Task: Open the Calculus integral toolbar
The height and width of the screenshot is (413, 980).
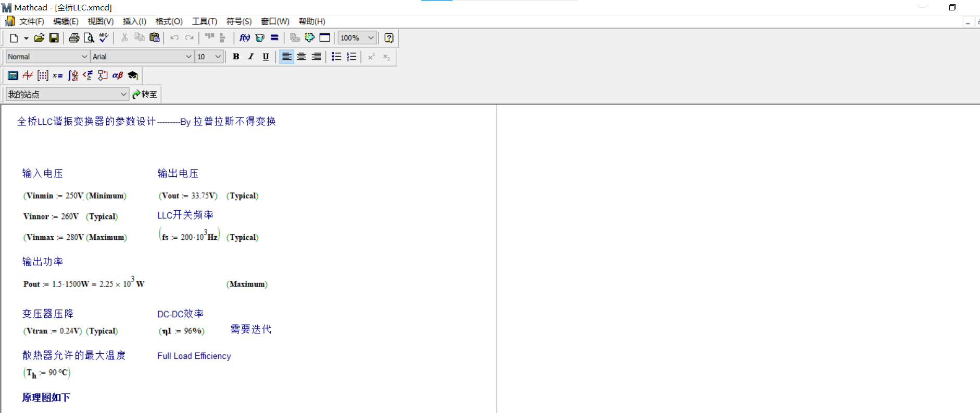Action: 73,75
